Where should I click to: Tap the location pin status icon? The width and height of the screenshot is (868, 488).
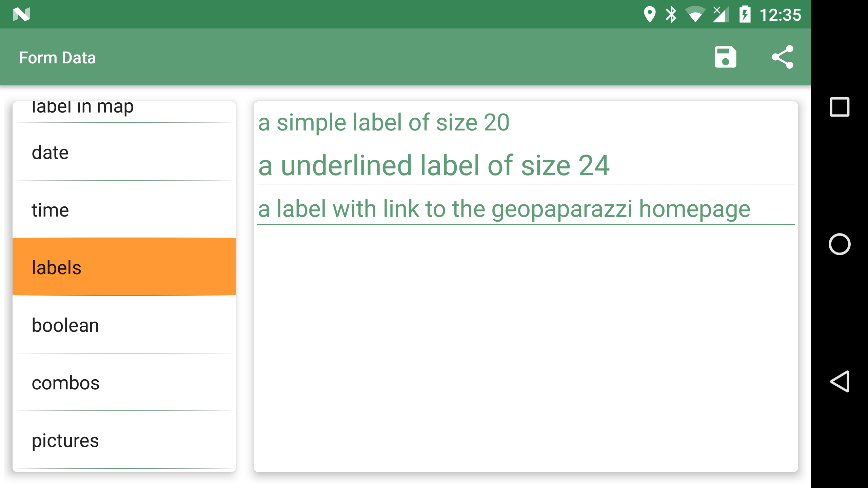(x=649, y=15)
